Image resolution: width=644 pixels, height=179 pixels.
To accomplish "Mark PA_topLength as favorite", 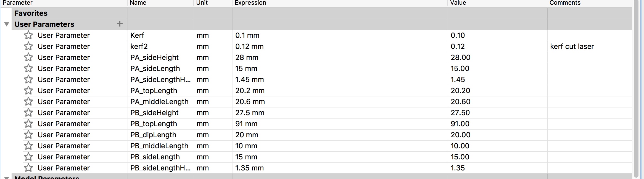I will [28, 91].
